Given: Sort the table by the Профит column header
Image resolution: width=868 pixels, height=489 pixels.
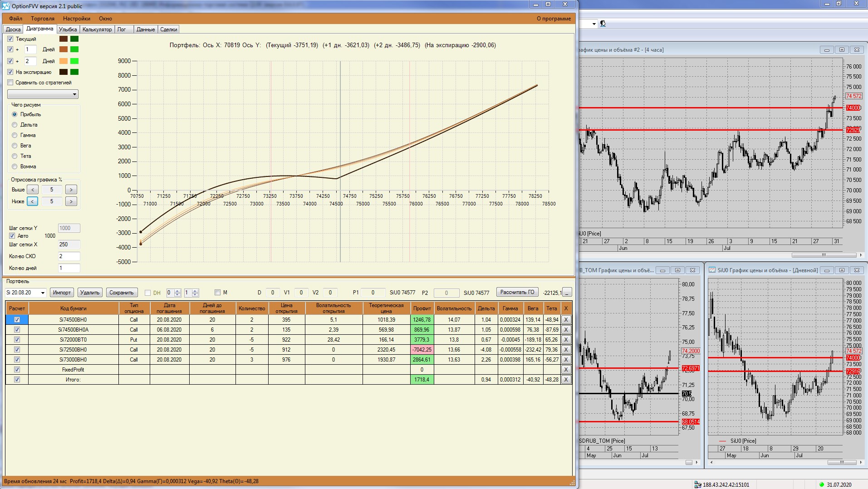Looking at the screenshot, I should pos(422,308).
